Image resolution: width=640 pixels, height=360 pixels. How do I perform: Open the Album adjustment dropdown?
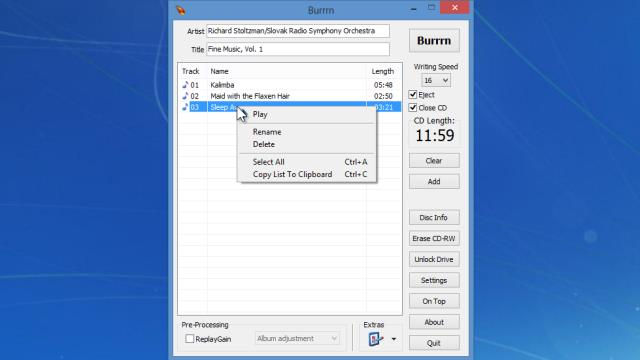(x=297, y=338)
